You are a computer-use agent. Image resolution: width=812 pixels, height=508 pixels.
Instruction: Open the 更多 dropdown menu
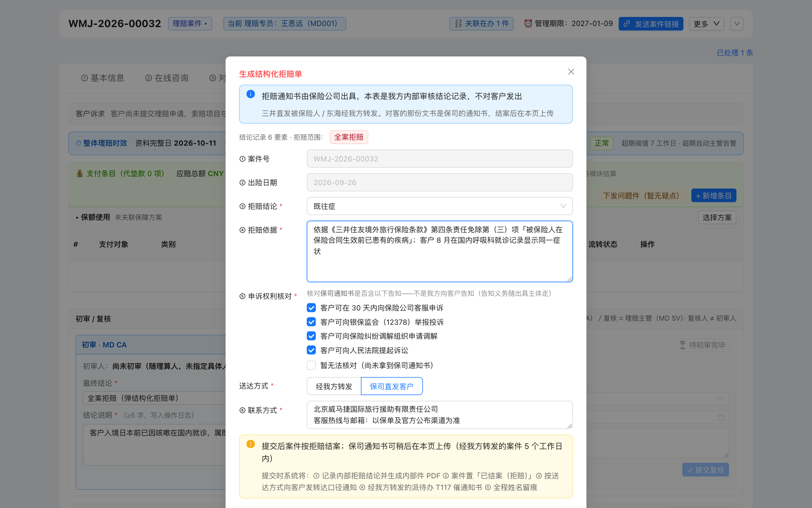pos(706,24)
